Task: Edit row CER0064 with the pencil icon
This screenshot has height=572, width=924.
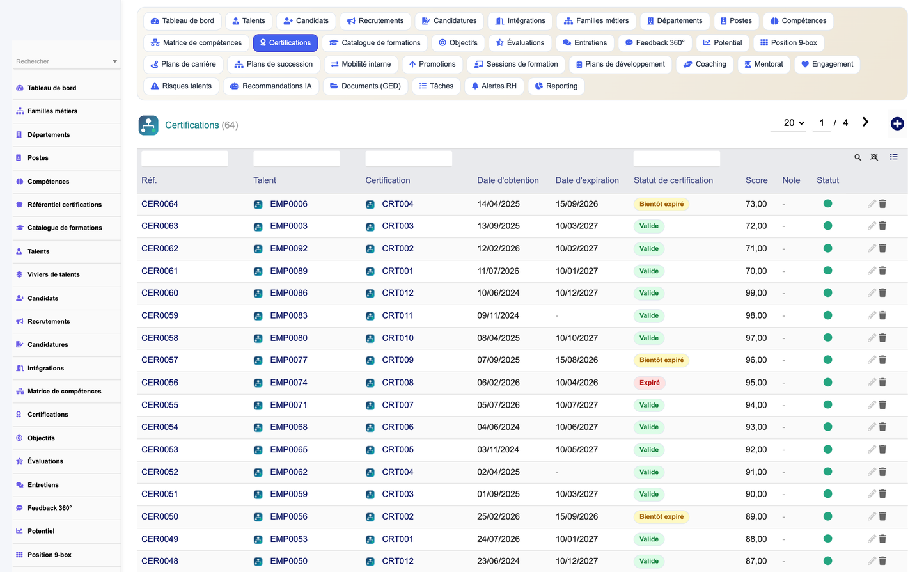Action: [x=872, y=204]
